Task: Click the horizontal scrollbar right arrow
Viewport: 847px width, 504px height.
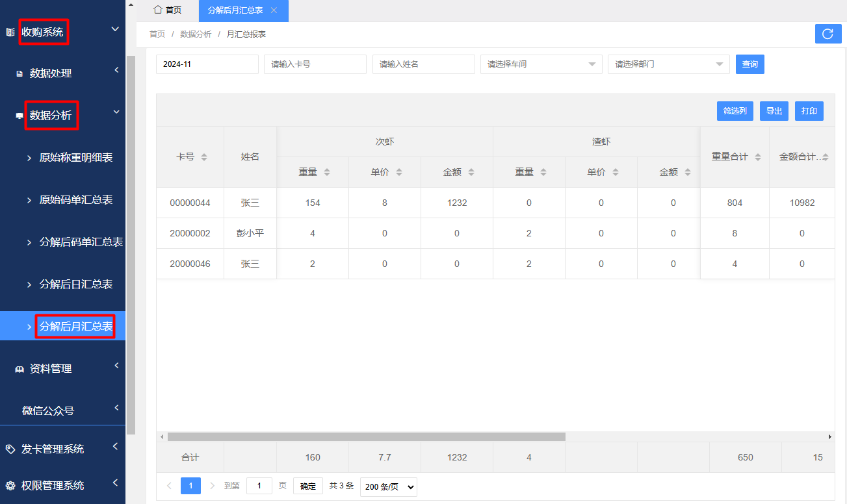Action: (829, 437)
